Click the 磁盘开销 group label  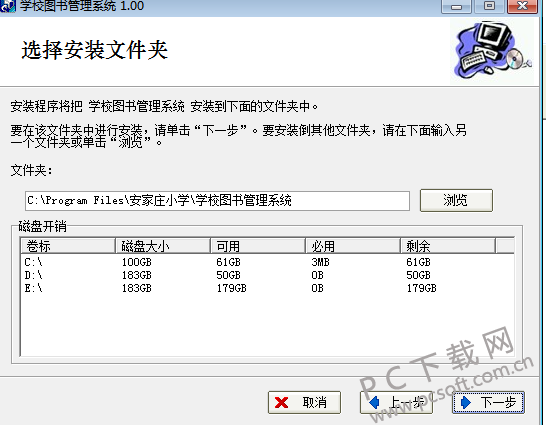42,227
